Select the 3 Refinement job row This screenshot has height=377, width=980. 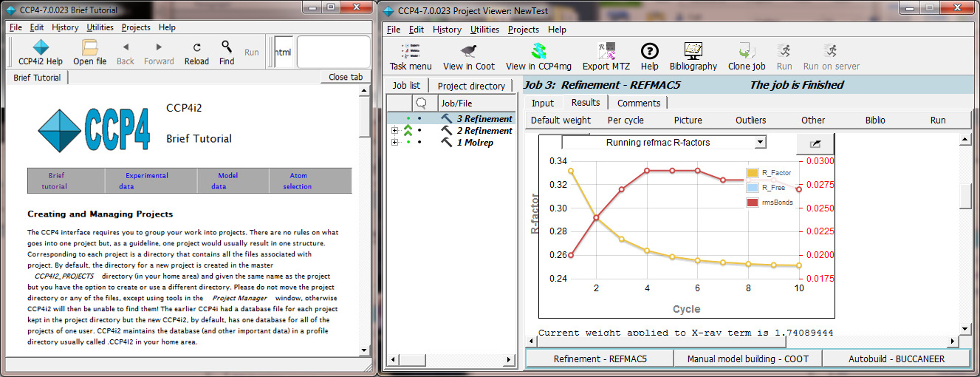tap(450, 118)
